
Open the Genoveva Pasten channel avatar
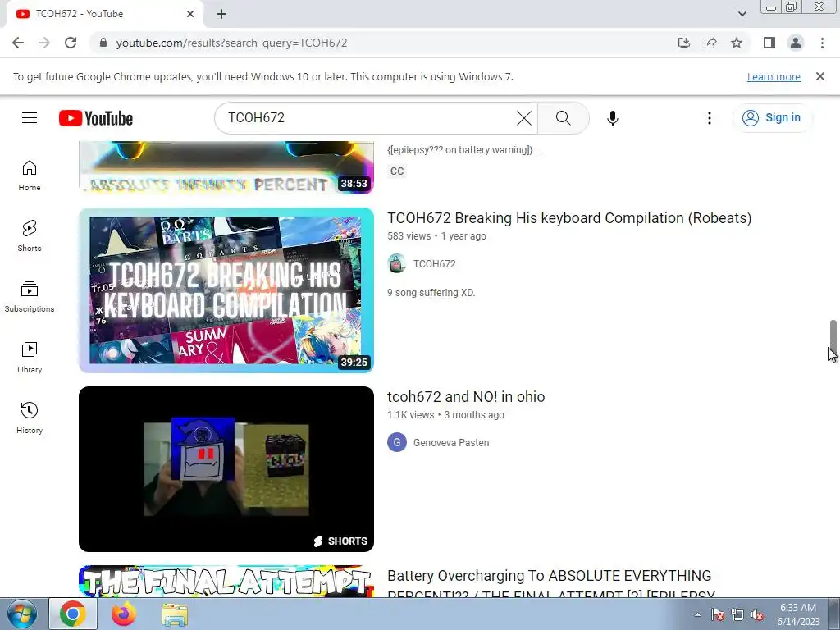pyautogui.click(x=397, y=442)
